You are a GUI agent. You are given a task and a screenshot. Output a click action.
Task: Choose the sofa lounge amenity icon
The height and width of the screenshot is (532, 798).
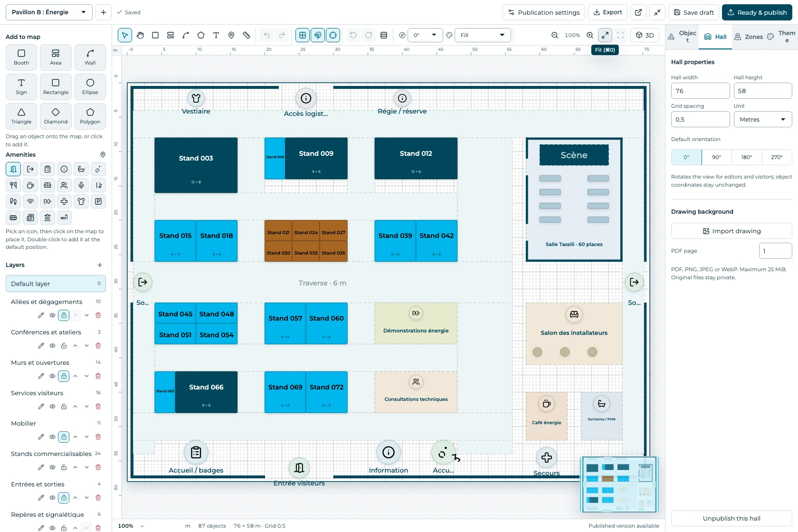coord(47,185)
